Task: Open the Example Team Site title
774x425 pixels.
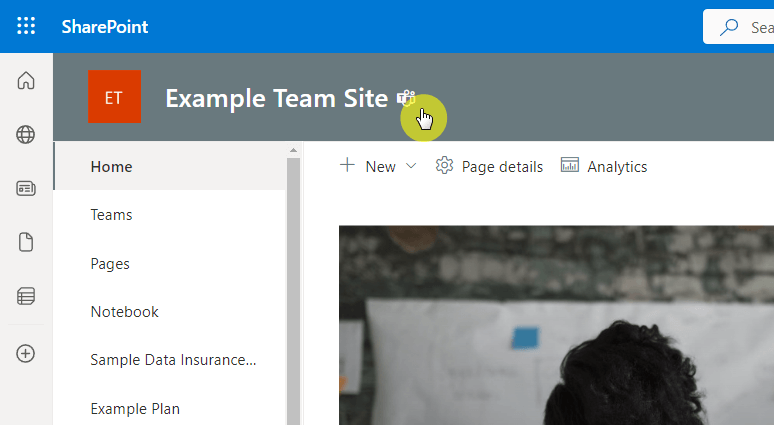Action: [276, 98]
